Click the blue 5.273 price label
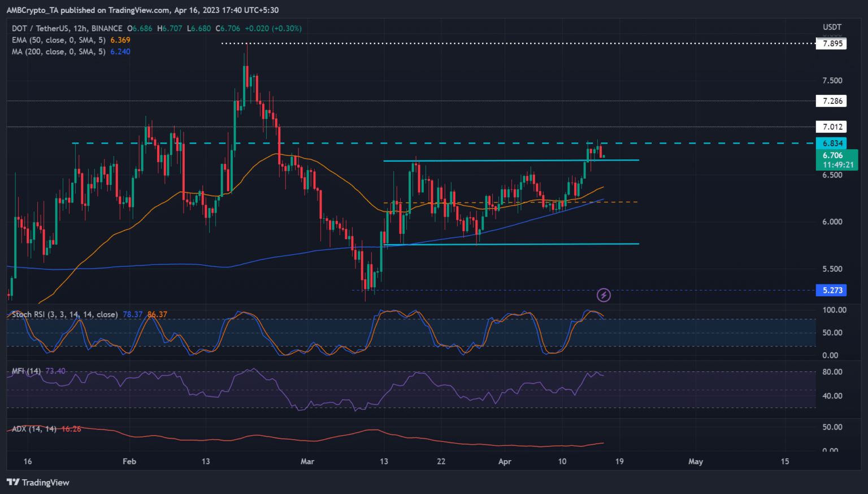Viewport: 868px width, 494px height. (x=831, y=291)
